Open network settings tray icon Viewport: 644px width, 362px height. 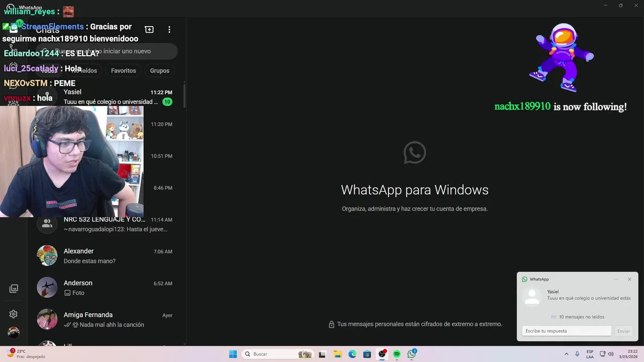tap(603, 354)
